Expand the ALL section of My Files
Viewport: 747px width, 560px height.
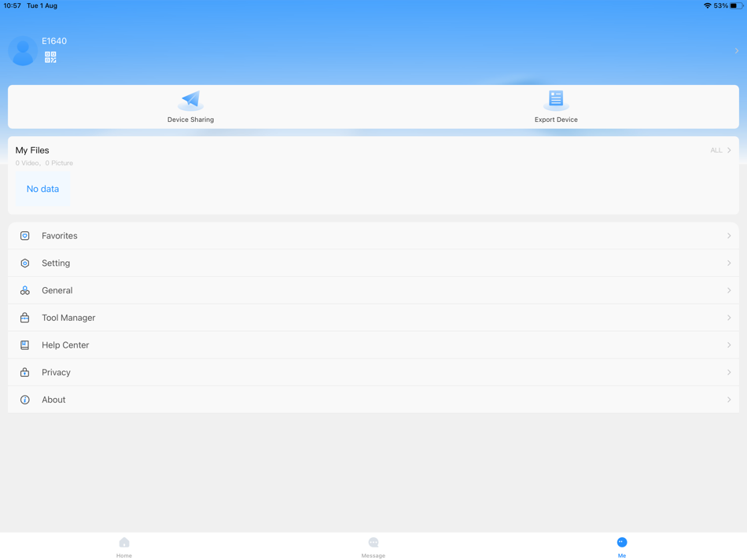click(721, 149)
